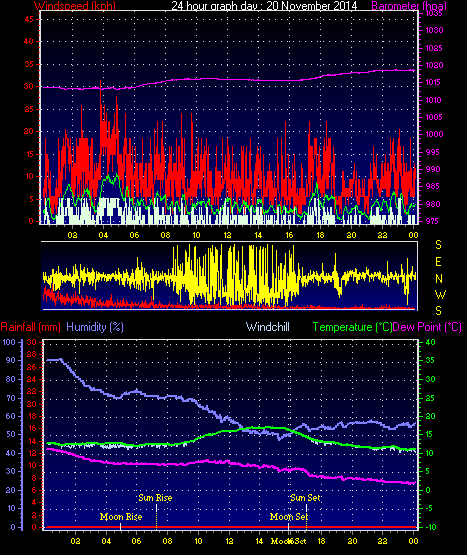Click rainfall scale value 14

pos(32,441)
